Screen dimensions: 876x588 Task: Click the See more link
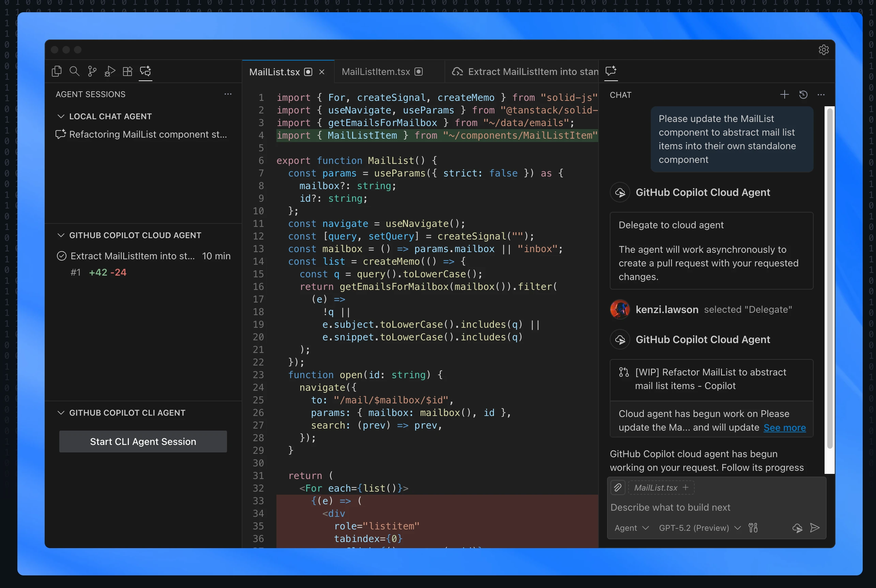784,428
